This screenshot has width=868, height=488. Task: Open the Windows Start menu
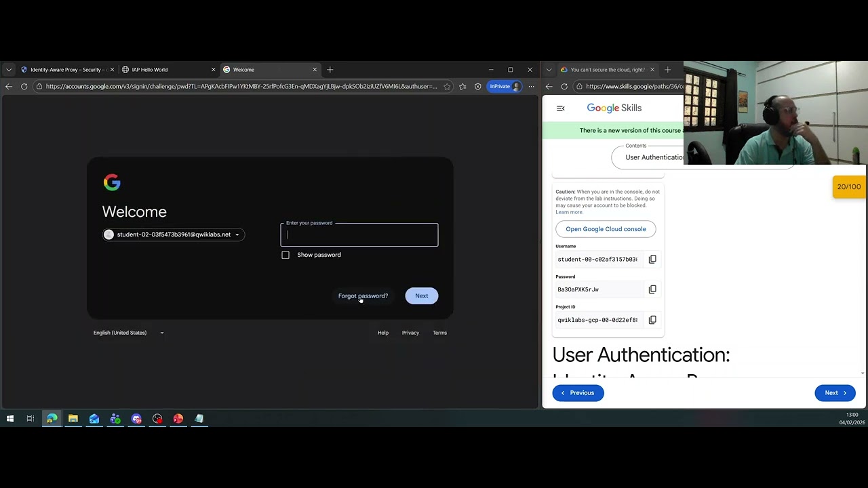[10, 419]
